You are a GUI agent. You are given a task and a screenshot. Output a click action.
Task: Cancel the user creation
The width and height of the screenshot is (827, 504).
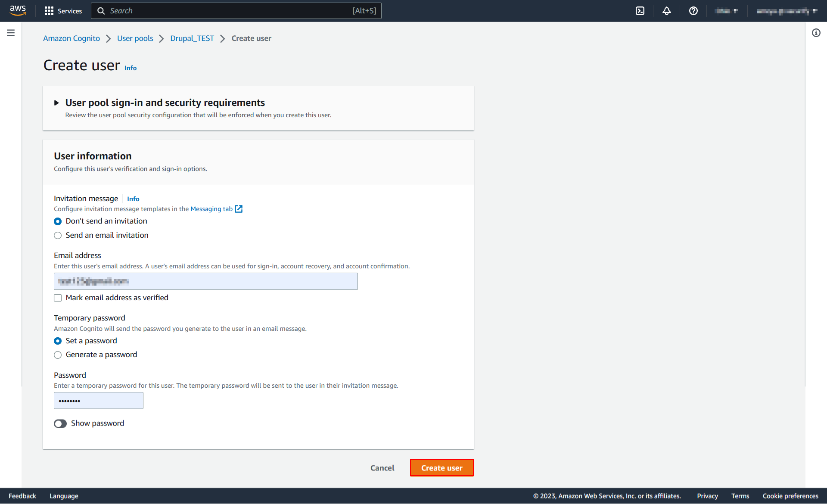pyautogui.click(x=382, y=468)
